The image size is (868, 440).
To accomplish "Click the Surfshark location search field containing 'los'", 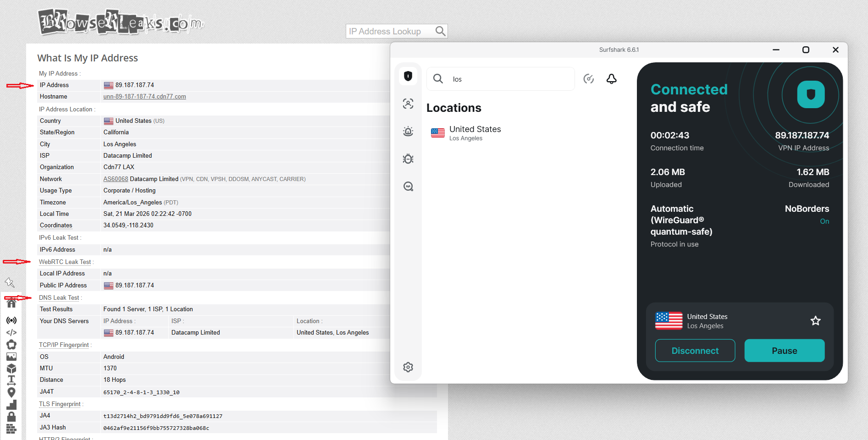I will (501, 79).
